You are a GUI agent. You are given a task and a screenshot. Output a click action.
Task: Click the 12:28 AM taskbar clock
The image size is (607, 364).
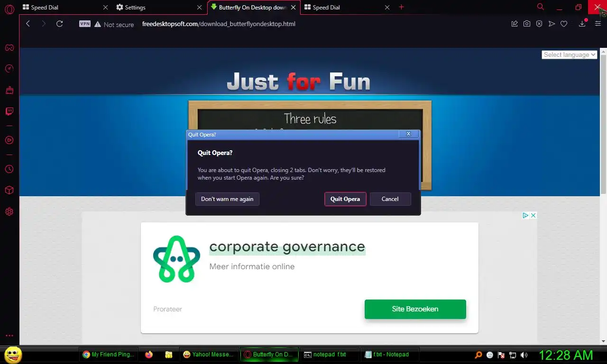pos(566,355)
